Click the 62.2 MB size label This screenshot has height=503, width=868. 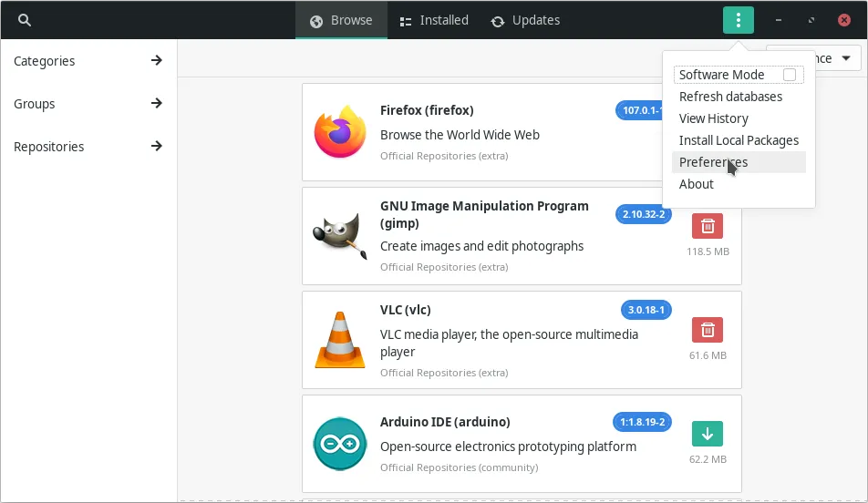[x=708, y=459]
